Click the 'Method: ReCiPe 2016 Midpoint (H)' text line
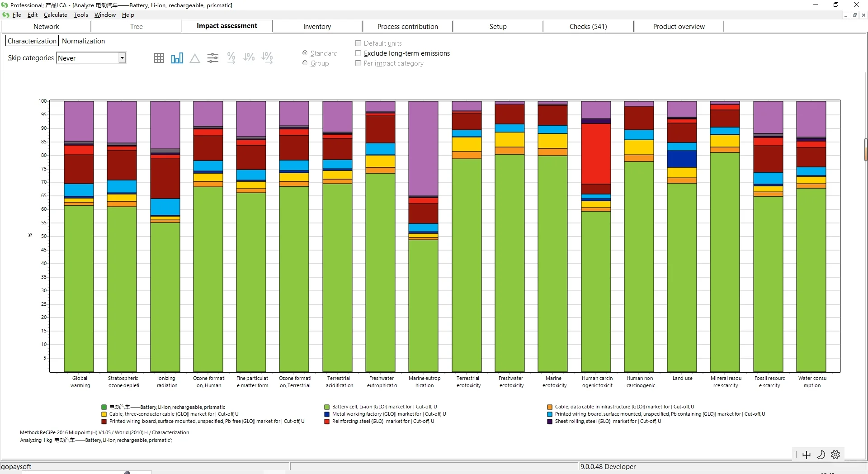Viewport: 868px width, 474px height. pos(104,433)
